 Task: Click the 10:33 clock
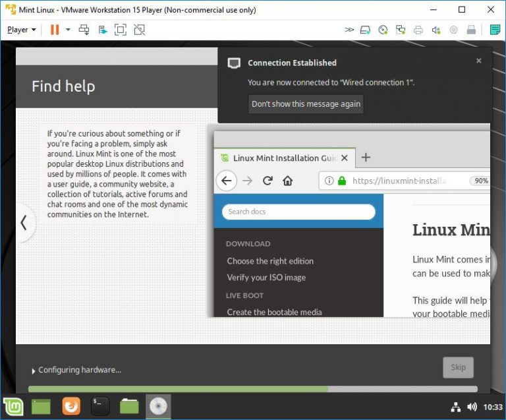(493, 407)
